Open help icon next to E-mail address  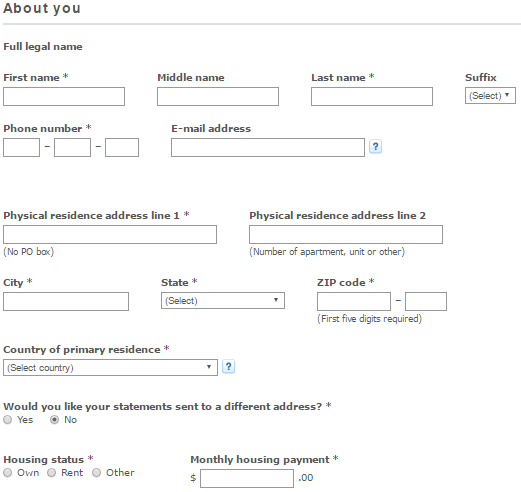375,146
